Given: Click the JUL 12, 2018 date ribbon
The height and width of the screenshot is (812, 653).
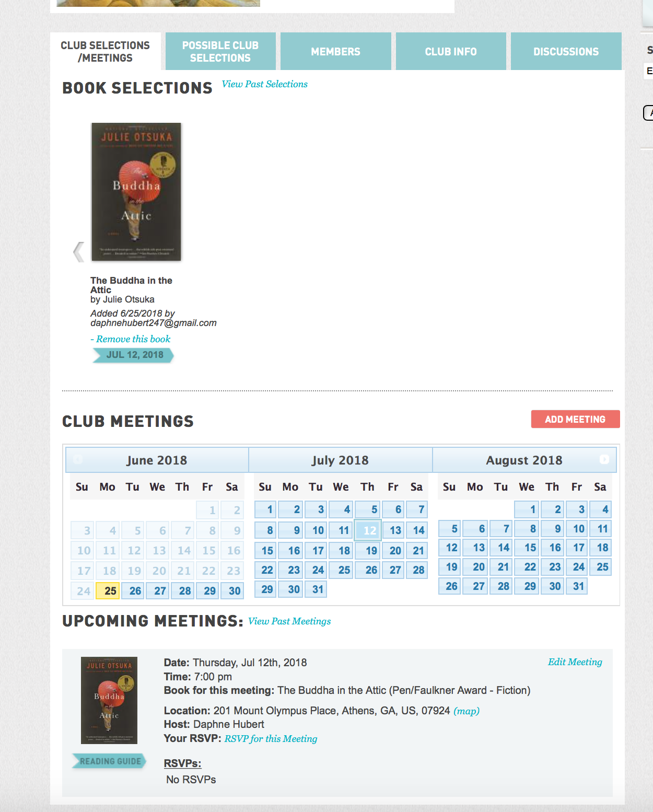Looking at the screenshot, I should (134, 355).
